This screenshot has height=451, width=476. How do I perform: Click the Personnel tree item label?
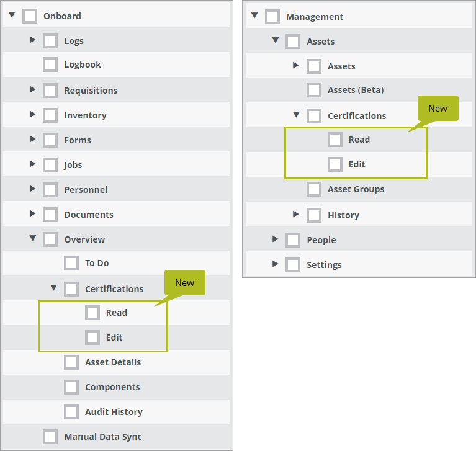86,190
